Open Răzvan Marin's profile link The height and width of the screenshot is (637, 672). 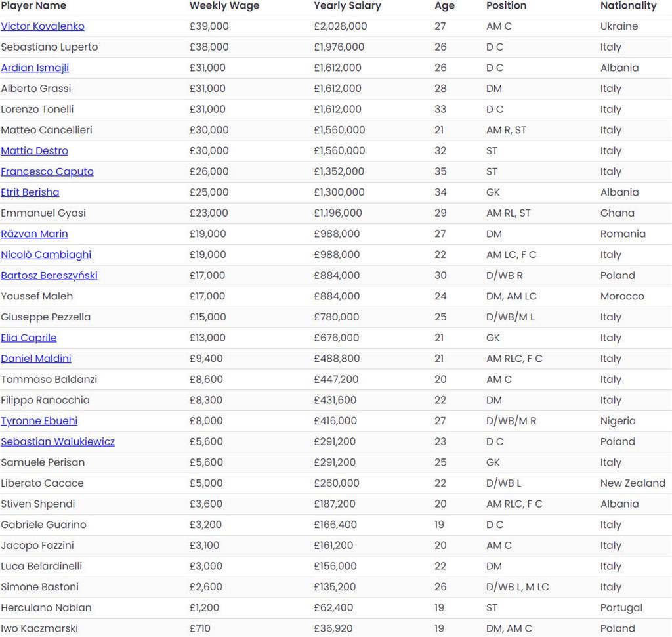click(x=34, y=234)
